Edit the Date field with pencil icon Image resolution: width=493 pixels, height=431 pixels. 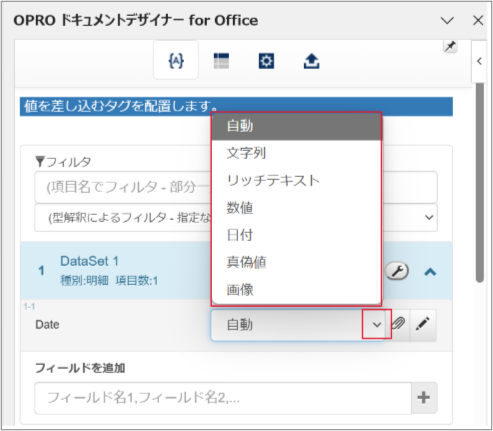(423, 324)
